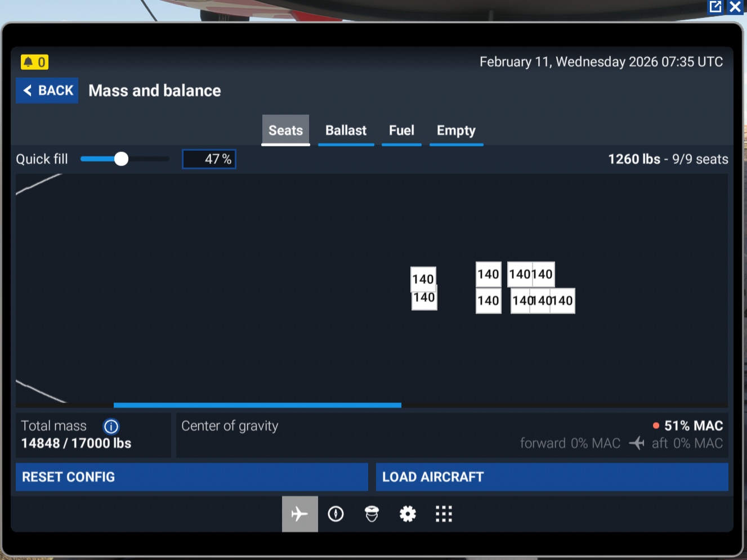Switch to the Fuel tab
This screenshot has width=747, height=560.
click(x=401, y=131)
